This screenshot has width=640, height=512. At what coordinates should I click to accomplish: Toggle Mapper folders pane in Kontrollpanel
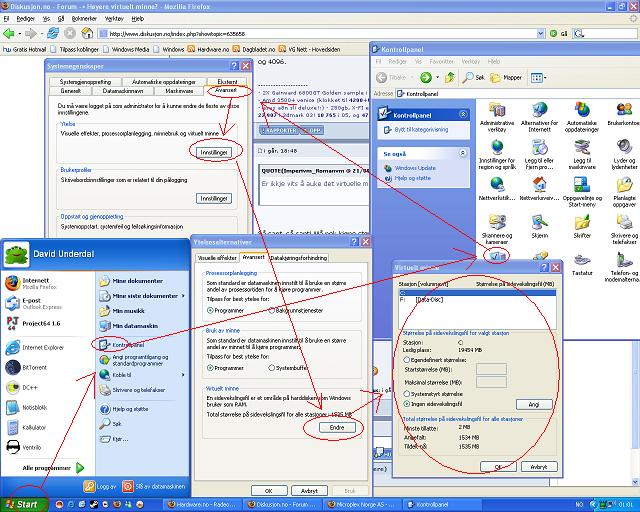coord(506,77)
